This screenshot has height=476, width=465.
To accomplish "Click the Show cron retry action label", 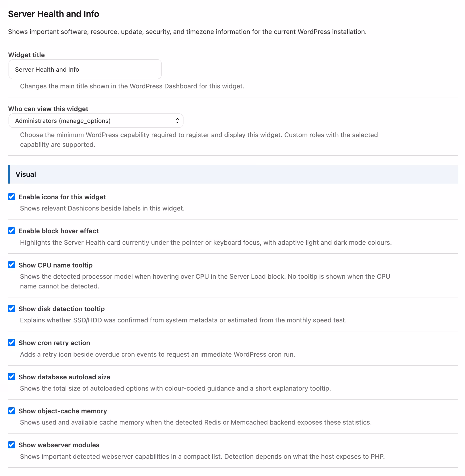I will click(54, 343).
